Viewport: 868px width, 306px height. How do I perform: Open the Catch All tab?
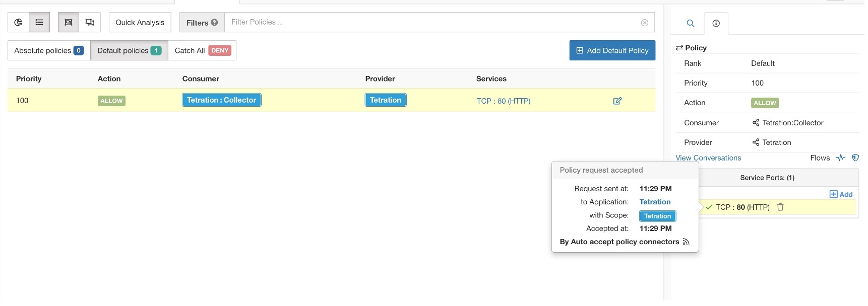(x=202, y=50)
